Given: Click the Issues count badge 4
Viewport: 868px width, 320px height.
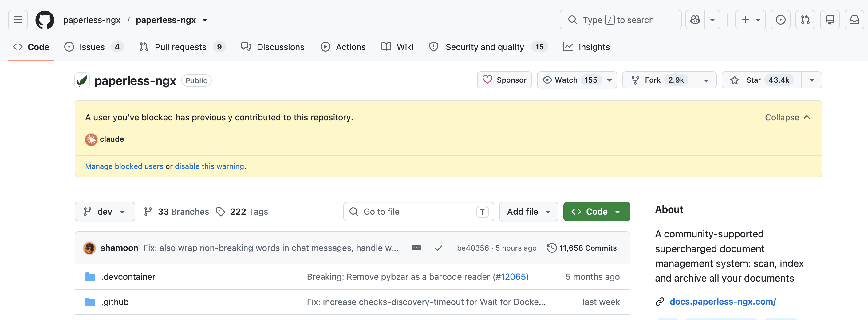Looking at the screenshot, I should coord(117,47).
